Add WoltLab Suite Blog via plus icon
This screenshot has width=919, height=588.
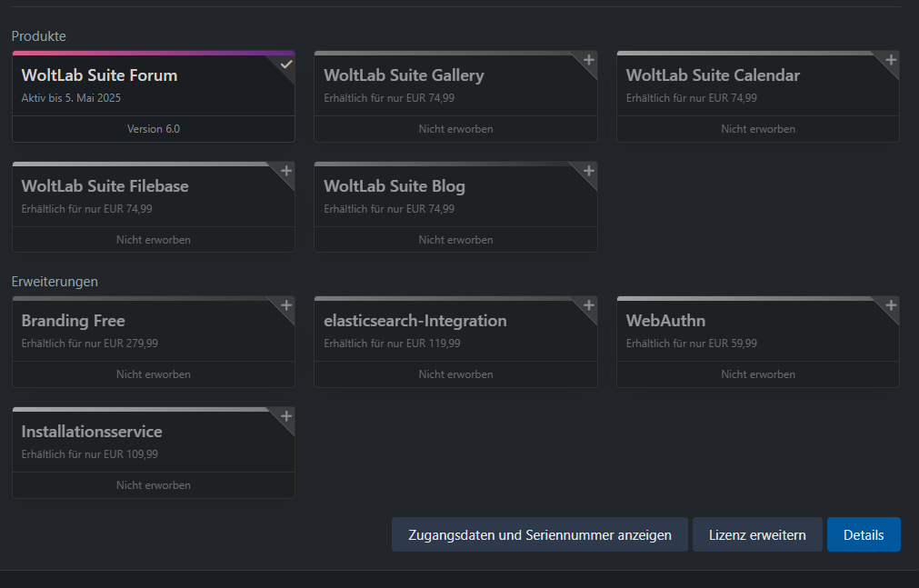(x=588, y=172)
